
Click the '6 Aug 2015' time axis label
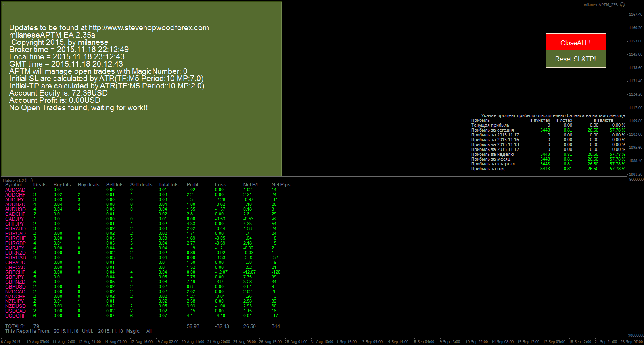pos(10,342)
